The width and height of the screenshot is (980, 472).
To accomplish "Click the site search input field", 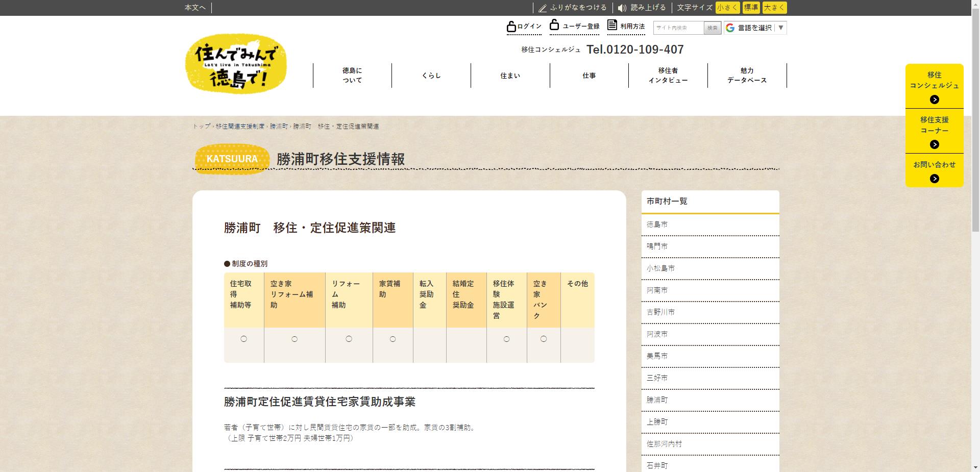I will [678, 28].
